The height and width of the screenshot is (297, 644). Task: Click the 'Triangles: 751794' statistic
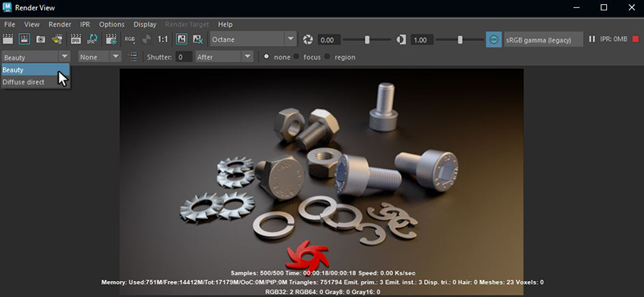(x=316, y=283)
